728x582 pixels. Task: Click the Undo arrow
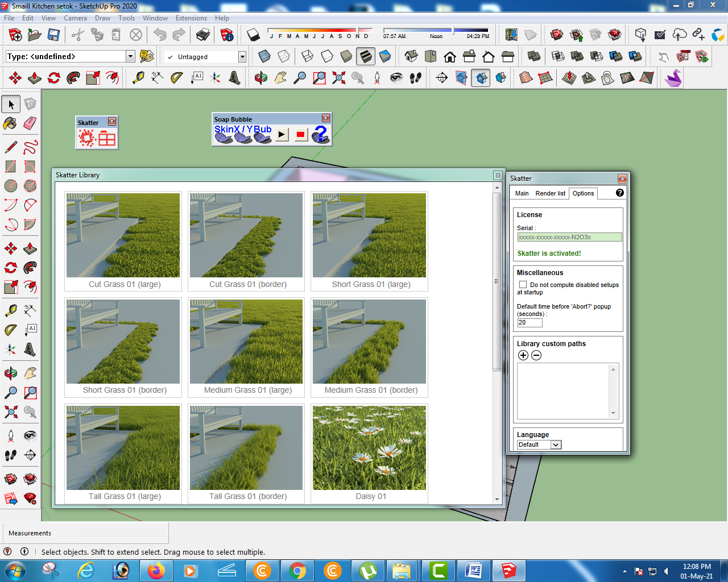(x=160, y=35)
